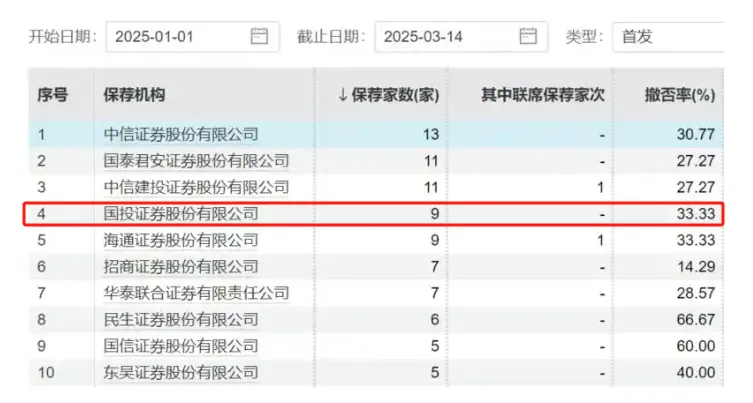Image resolution: width=753 pixels, height=403 pixels.
Task: Select the count 13 for 中信证券
Action: point(431,134)
